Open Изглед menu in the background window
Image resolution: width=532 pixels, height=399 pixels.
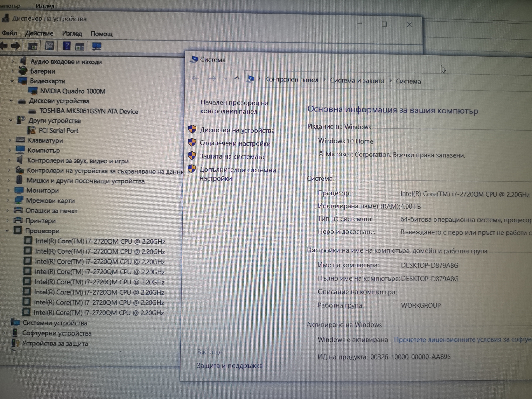click(x=45, y=6)
